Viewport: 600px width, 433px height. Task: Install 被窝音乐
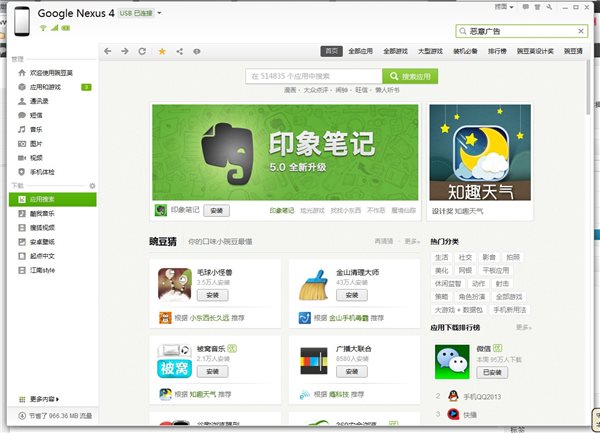click(212, 371)
